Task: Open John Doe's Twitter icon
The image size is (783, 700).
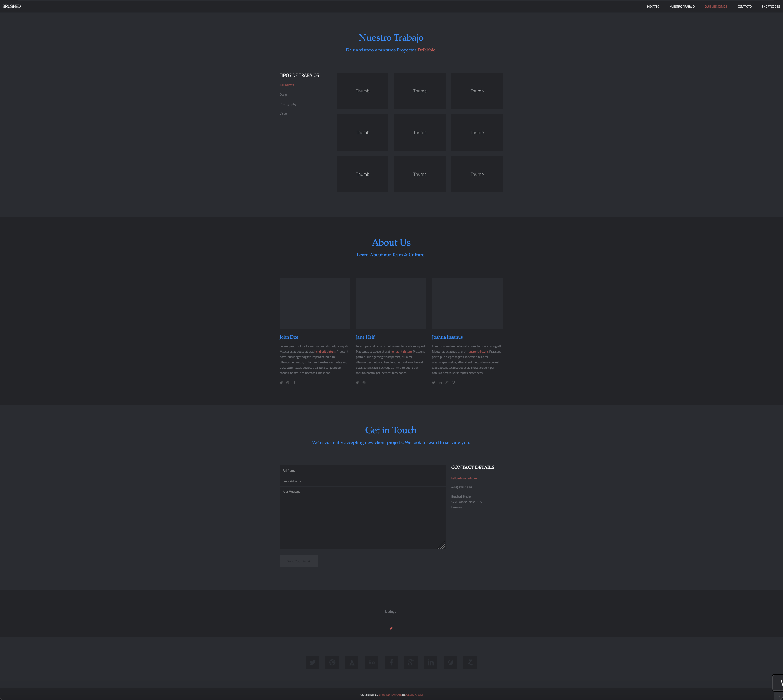Action: click(x=281, y=383)
